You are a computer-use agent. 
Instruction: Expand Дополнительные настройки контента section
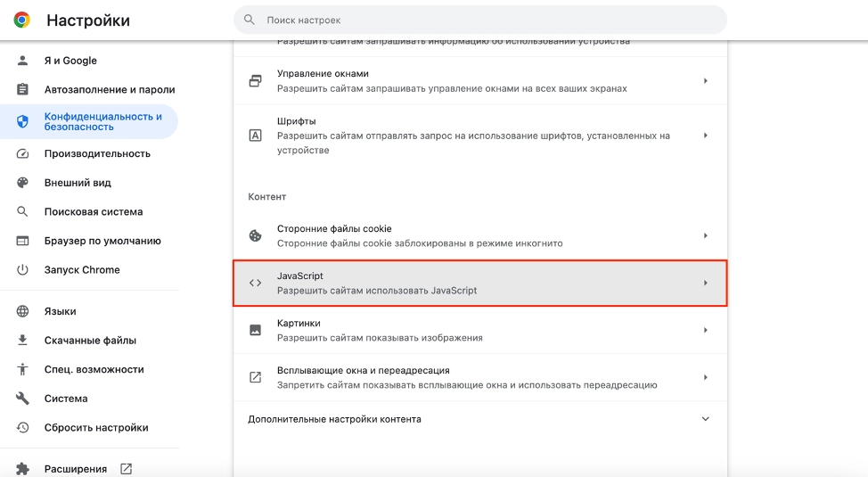705,419
